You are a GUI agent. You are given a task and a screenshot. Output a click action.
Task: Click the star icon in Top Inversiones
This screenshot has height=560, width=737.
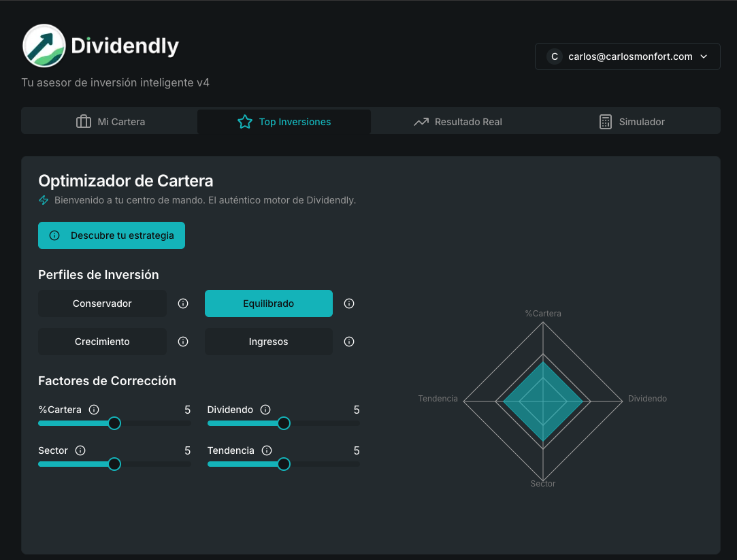(245, 122)
